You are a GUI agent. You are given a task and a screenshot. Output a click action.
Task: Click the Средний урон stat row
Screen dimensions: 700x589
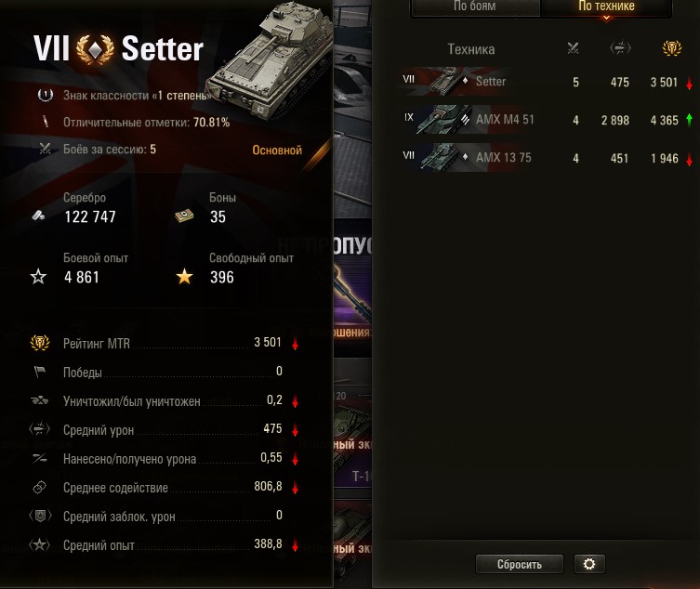tap(165, 429)
